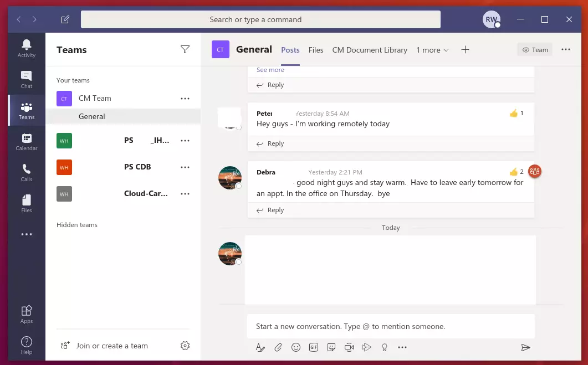The width and height of the screenshot is (588, 365).
Task: Open the Calls section
Action: (26, 173)
